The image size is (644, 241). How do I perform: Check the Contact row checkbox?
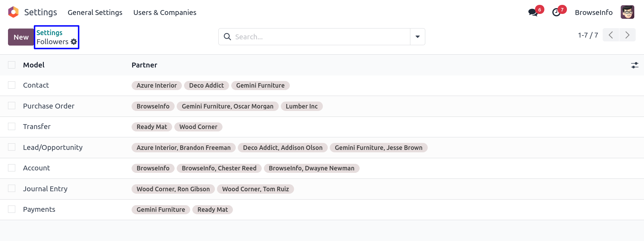[x=12, y=85]
